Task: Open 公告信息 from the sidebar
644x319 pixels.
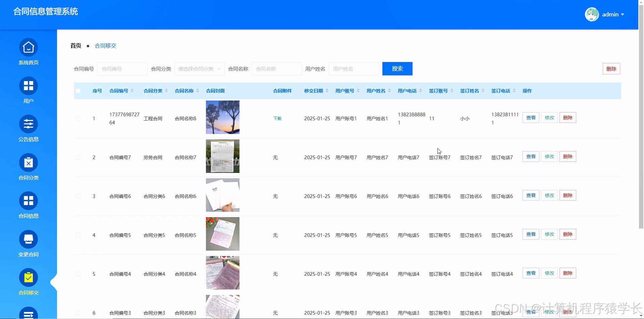Action: [x=28, y=124]
